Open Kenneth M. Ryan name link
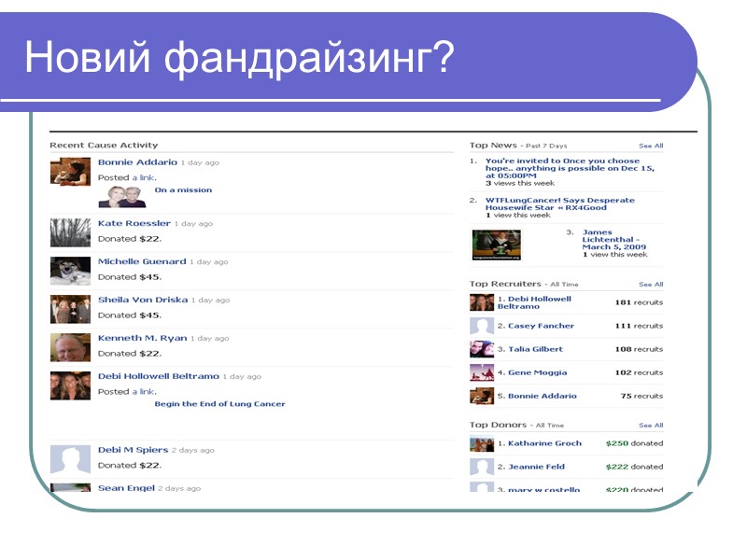 point(143,338)
